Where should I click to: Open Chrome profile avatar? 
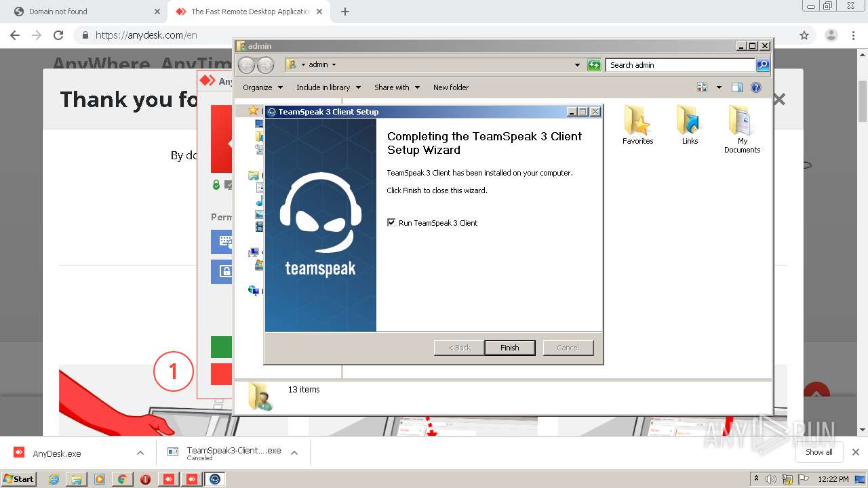click(831, 35)
